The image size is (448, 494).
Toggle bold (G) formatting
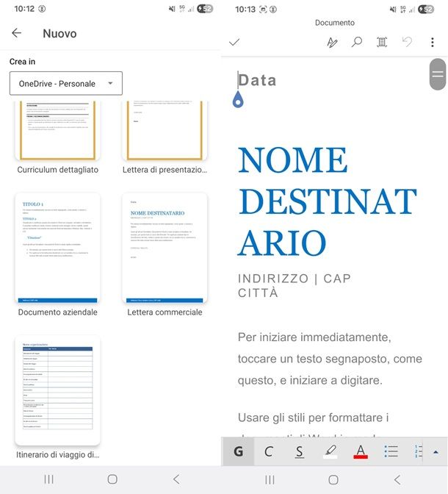[x=238, y=451]
